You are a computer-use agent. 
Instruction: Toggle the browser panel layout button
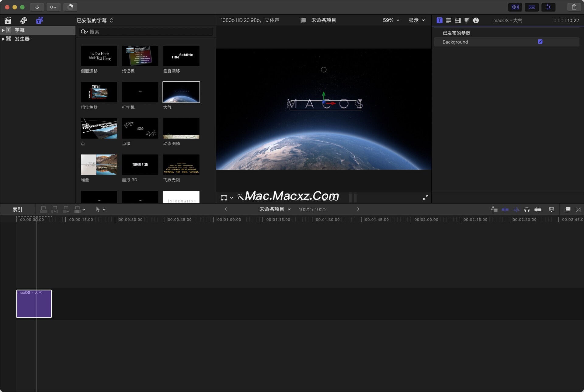coord(515,7)
